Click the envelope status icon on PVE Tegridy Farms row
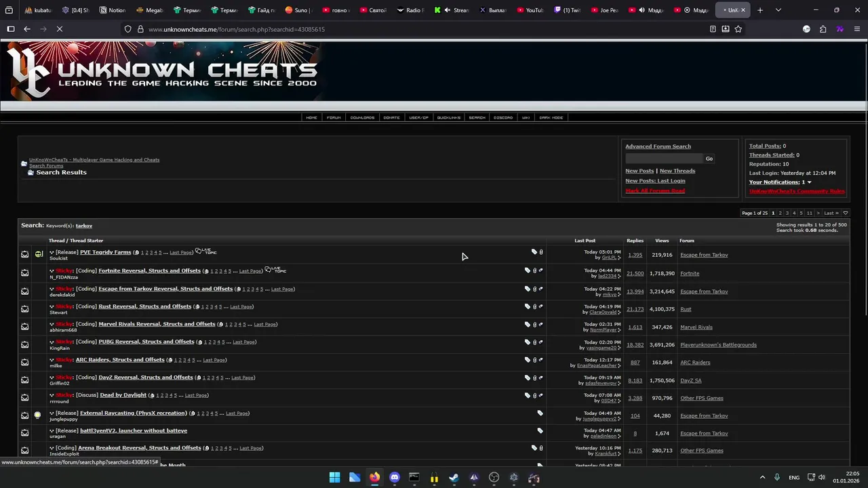This screenshot has width=868, height=488. 24,254
